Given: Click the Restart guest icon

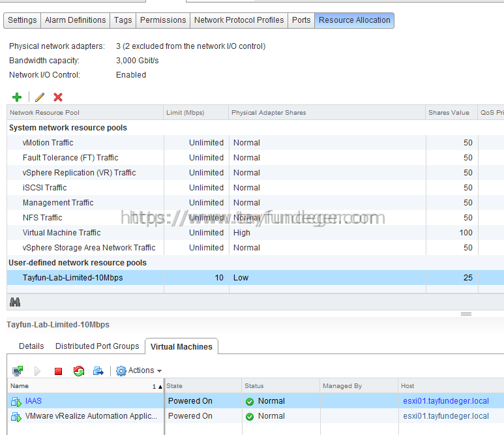Looking at the screenshot, I should point(79,371).
